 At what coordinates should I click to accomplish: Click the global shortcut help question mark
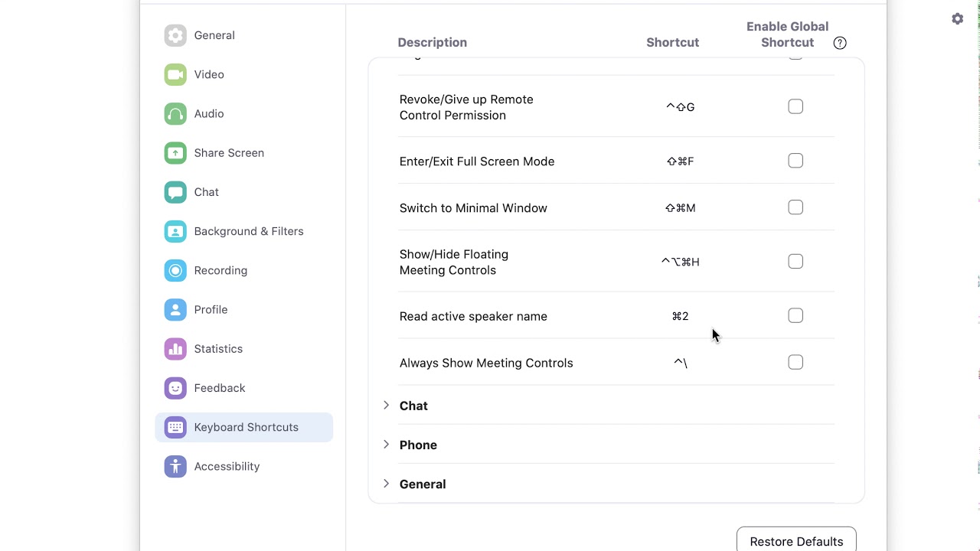coord(840,43)
